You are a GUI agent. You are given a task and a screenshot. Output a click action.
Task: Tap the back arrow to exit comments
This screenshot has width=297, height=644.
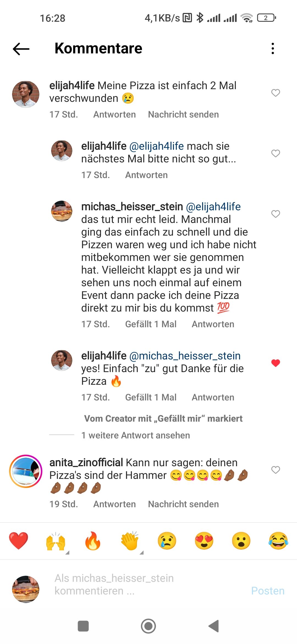point(21,49)
